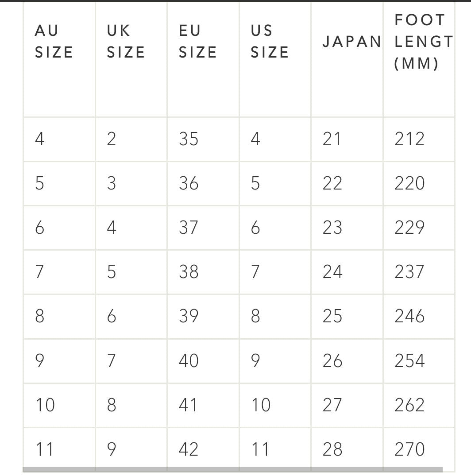Select EU size 40 cell

(x=189, y=361)
